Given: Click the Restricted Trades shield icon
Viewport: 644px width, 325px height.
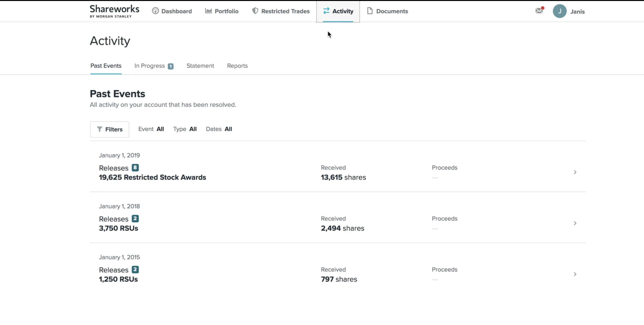Looking at the screenshot, I should pos(255,11).
